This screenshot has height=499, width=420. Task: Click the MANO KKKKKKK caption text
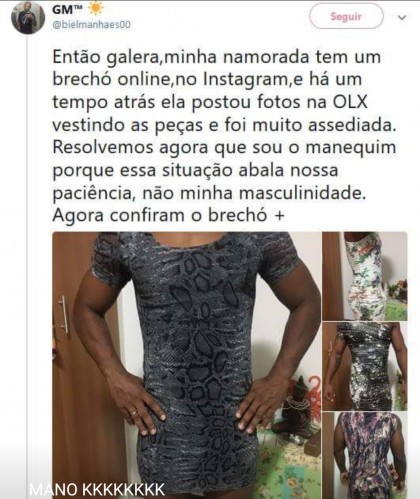coord(97,490)
